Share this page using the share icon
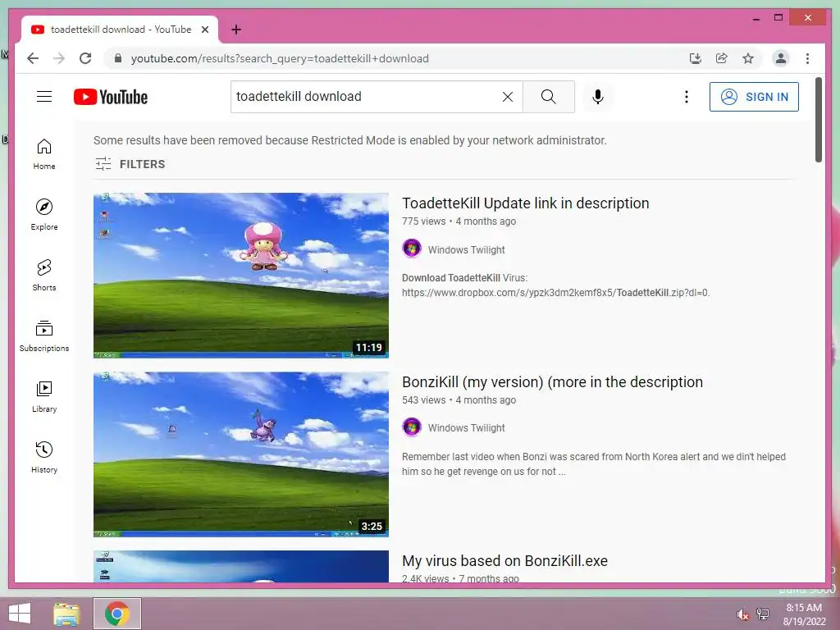 tap(722, 58)
